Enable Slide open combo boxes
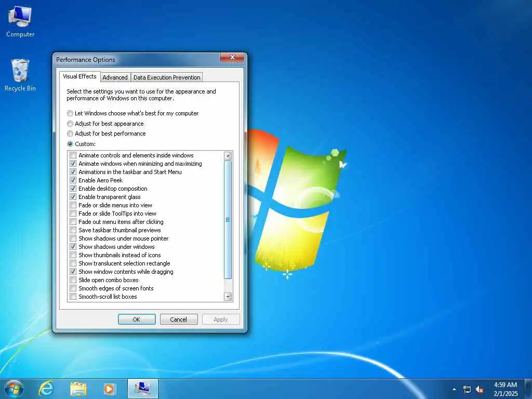Viewport: 532px width, 399px height. click(x=73, y=280)
